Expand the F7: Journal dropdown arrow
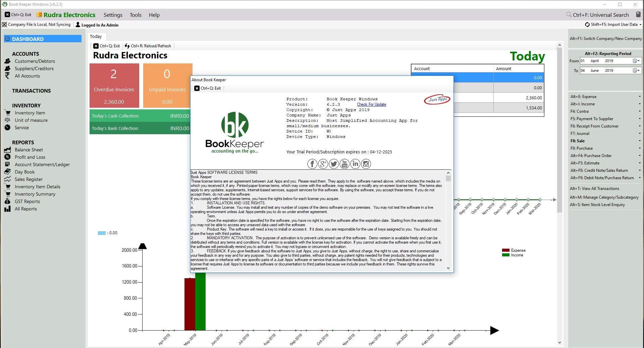This screenshot has height=348, width=644. pyautogui.click(x=640, y=134)
